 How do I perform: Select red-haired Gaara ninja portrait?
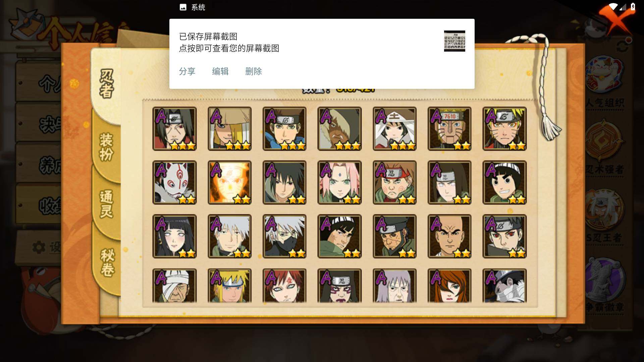click(x=284, y=286)
